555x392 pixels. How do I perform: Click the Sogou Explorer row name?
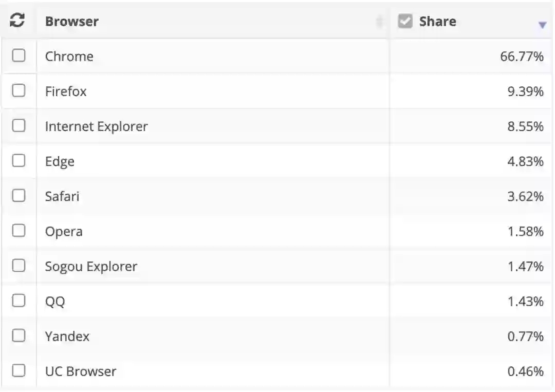[91, 267]
